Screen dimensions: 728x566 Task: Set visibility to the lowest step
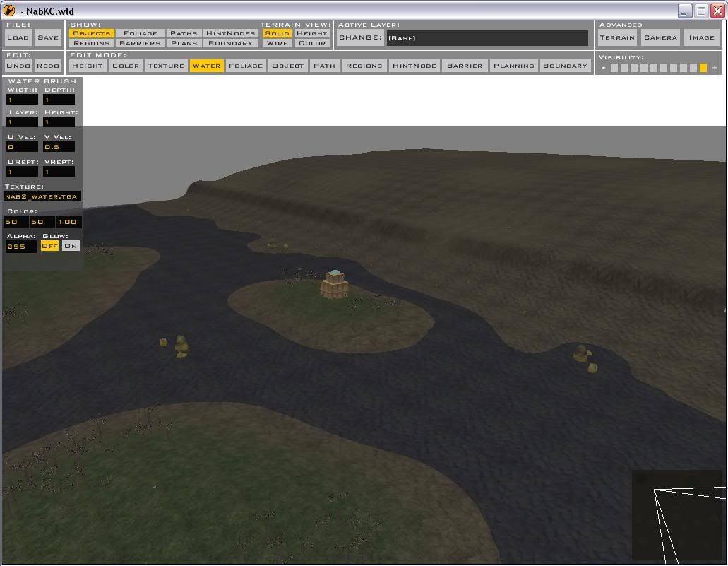pyautogui.click(x=614, y=68)
